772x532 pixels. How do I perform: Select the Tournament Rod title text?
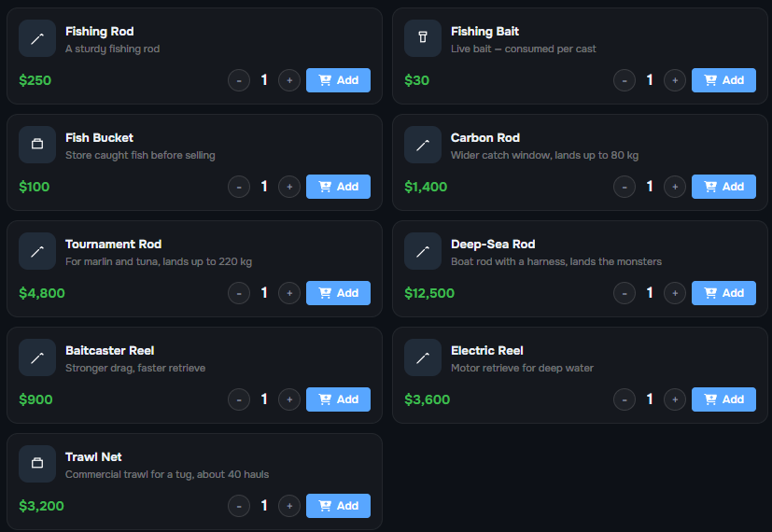(x=113, y=245)
